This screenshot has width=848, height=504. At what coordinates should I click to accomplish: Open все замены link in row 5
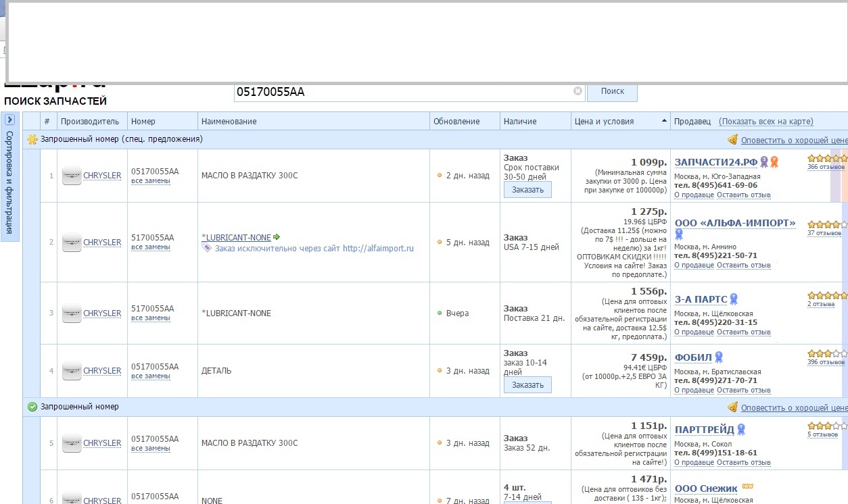click(151, 449)
